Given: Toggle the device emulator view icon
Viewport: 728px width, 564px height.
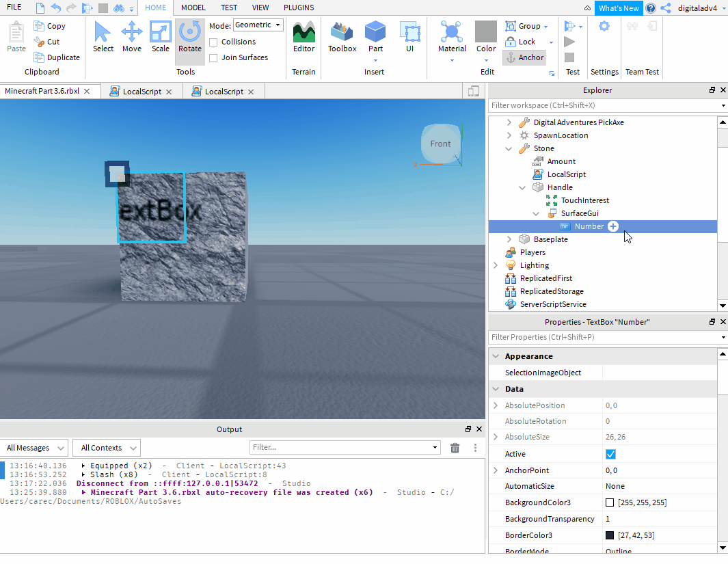Looking at the screenshot, I should 474,91.
